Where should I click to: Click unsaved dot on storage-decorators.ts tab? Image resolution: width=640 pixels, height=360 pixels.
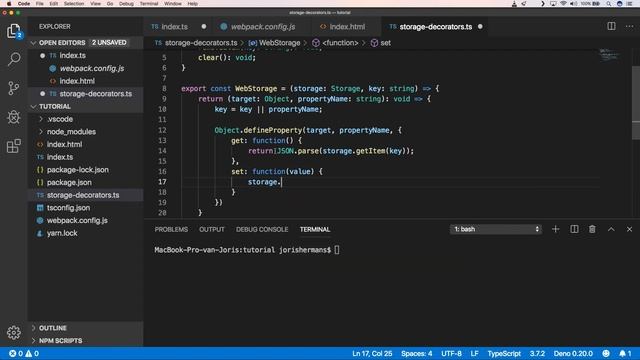pyautogui.click(x=480, y=27)
